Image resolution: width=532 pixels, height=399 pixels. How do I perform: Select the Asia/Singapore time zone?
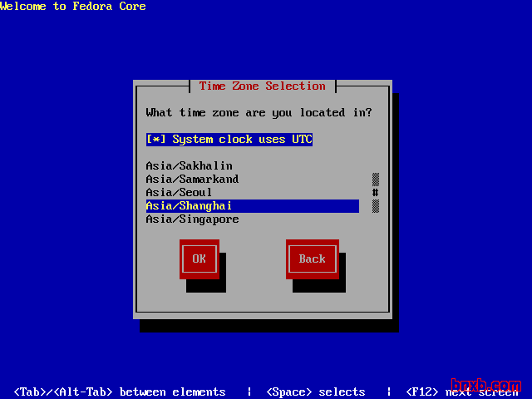point(192,219)
